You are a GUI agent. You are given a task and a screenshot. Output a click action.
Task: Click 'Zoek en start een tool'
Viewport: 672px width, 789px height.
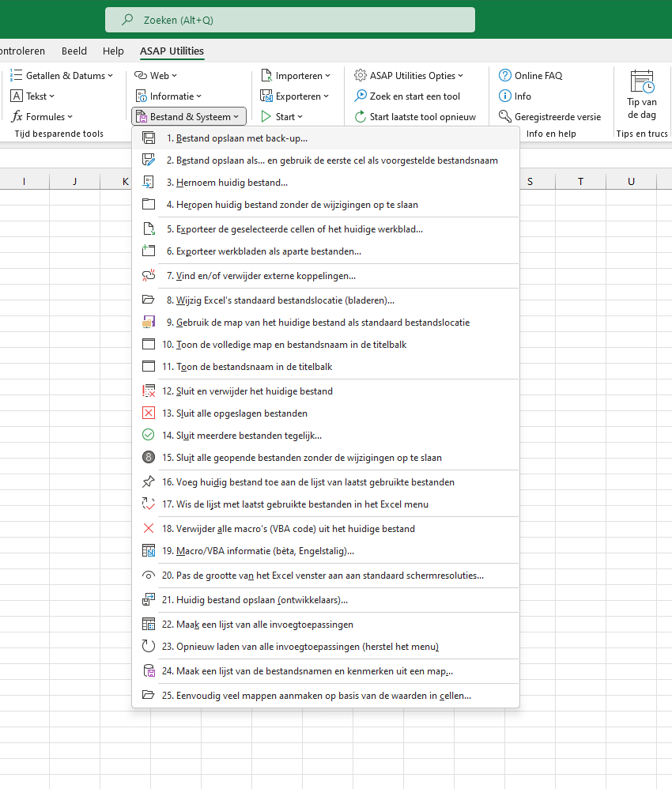(x=406, y=96)
